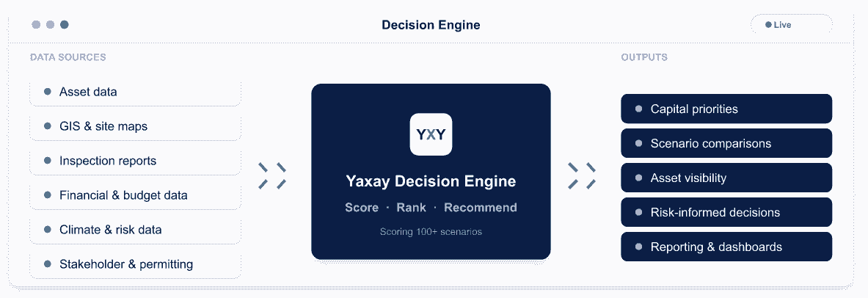Click the Scoring 100+ scenarios text
The height and width of the screenshot is (298, 868).
[431, 231]
